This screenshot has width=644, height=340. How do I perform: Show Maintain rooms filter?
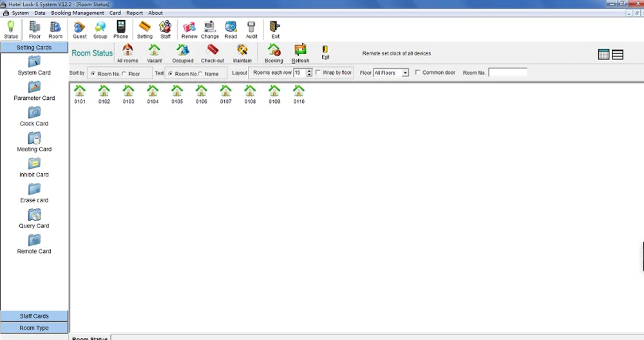[242, 53]
